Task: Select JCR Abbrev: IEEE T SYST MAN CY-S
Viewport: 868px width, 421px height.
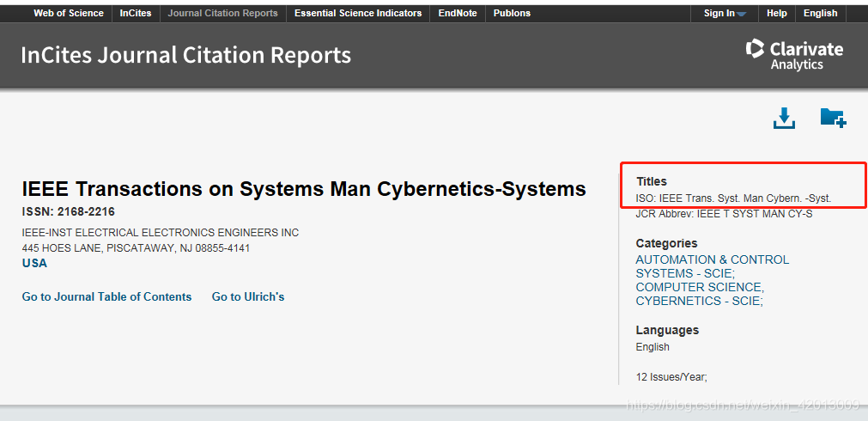Action: [x=724, y=214]
